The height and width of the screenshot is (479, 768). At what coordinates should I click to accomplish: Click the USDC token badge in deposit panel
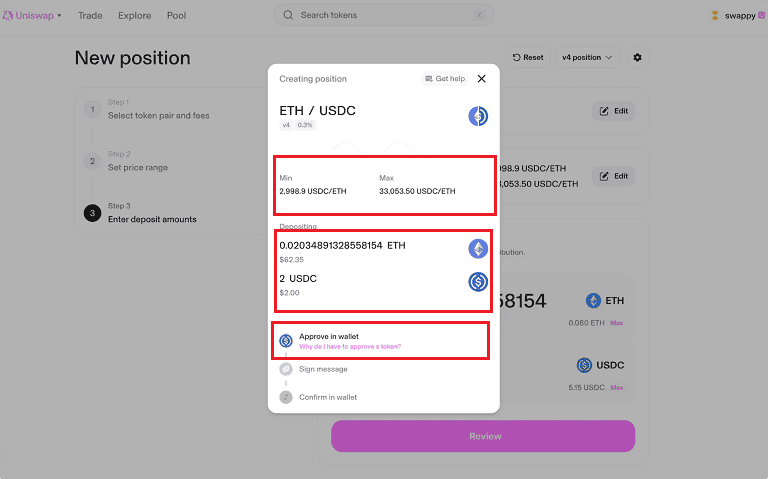600,365
